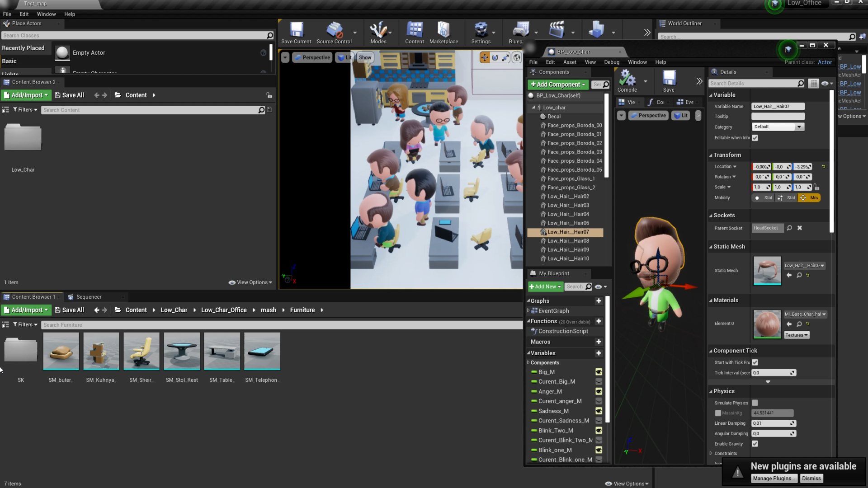This screenshot has height=488, width=868.
Task: Click the Manage Plugins button
Action: tap(774, 478)
